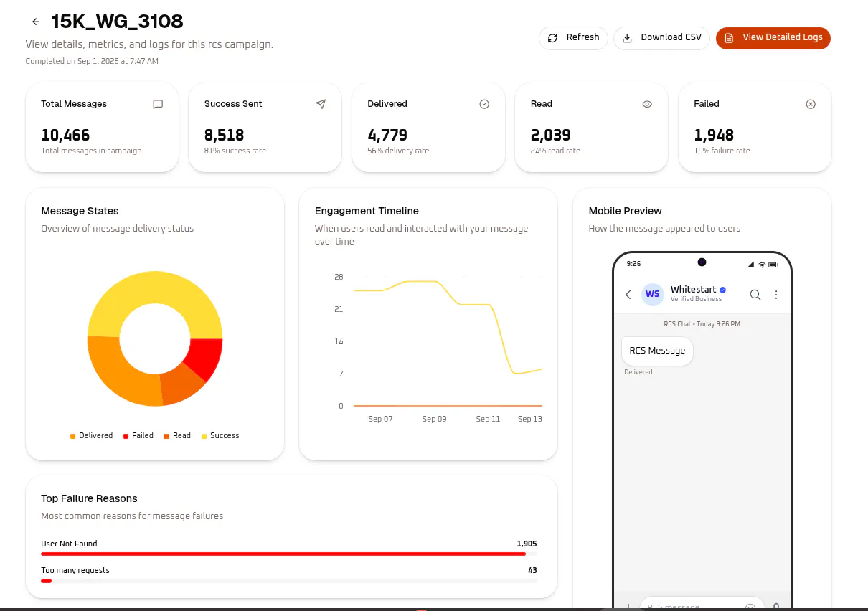Click the X circle icon in Failed card
The width and height of the screenshot is (868, 611).
click(x=811, y=104)
